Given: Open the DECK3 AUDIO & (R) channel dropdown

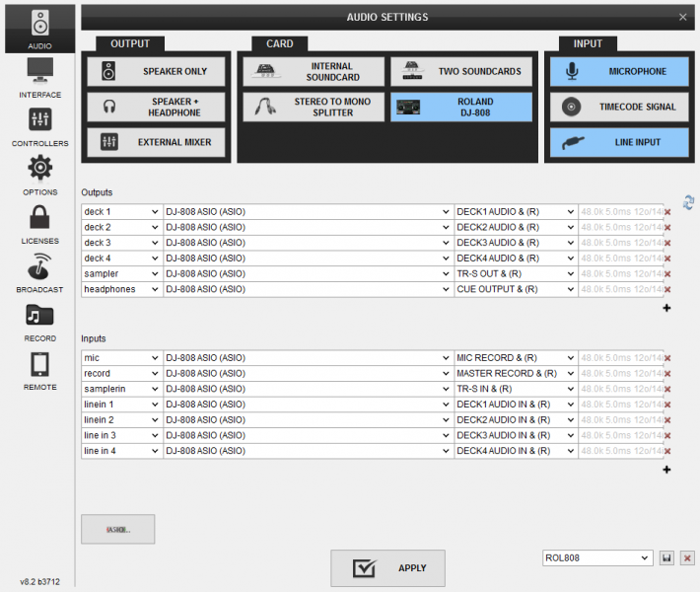Looking at the screenshot, I should (x=516, y=243).
